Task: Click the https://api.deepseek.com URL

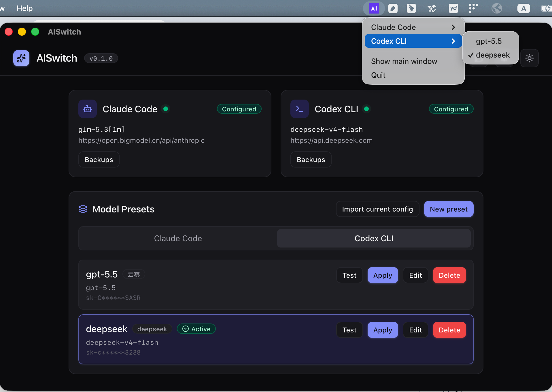Action: click(331, 140)
